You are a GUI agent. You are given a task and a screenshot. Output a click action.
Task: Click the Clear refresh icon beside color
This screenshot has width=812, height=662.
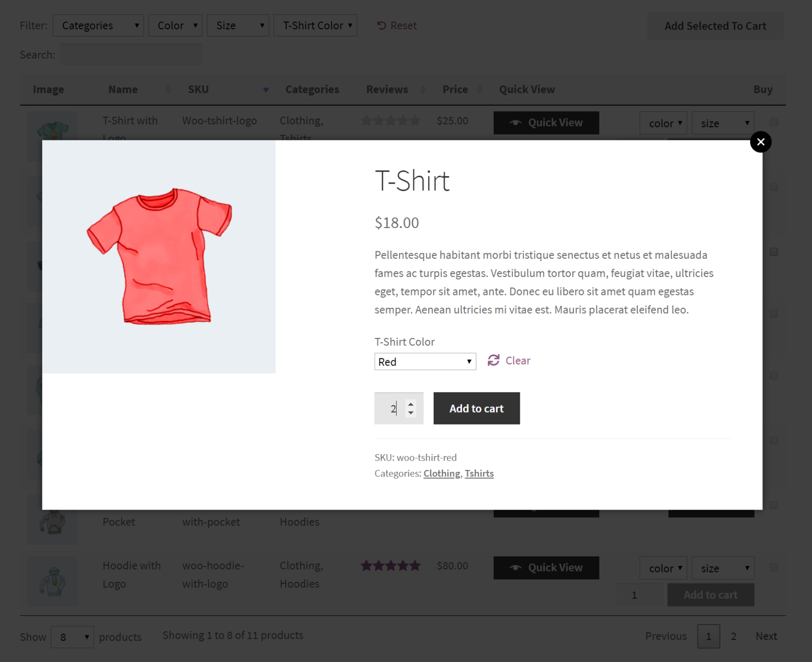pos(493,360)
